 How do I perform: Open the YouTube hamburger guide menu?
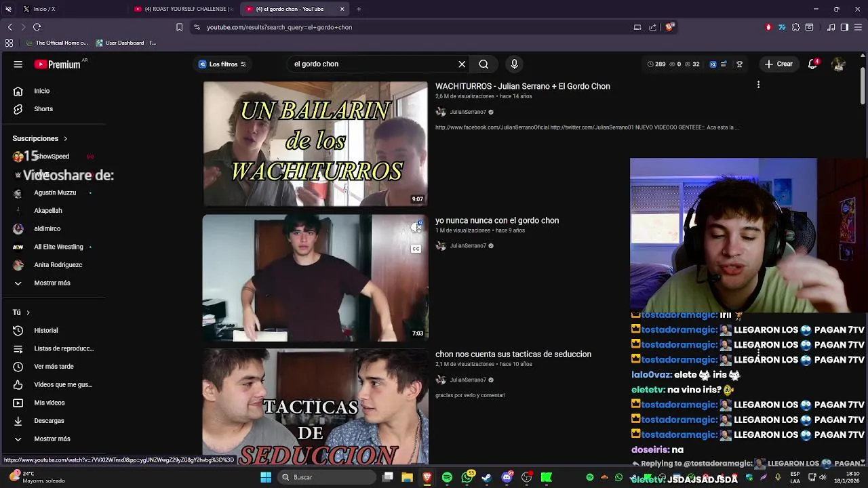point(18,64)
